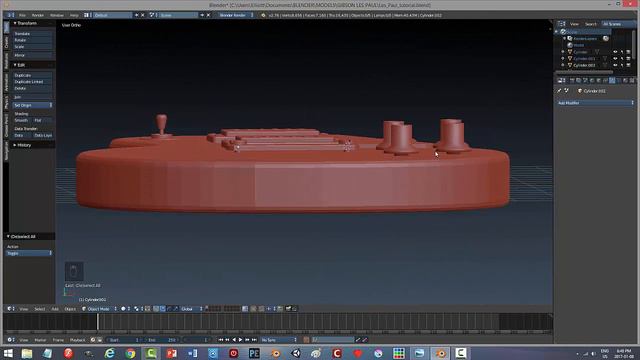Open the Object Mode selector
The height and width of the screenshot is (360, 640).
pyautogui.click(x=99, y=309)
